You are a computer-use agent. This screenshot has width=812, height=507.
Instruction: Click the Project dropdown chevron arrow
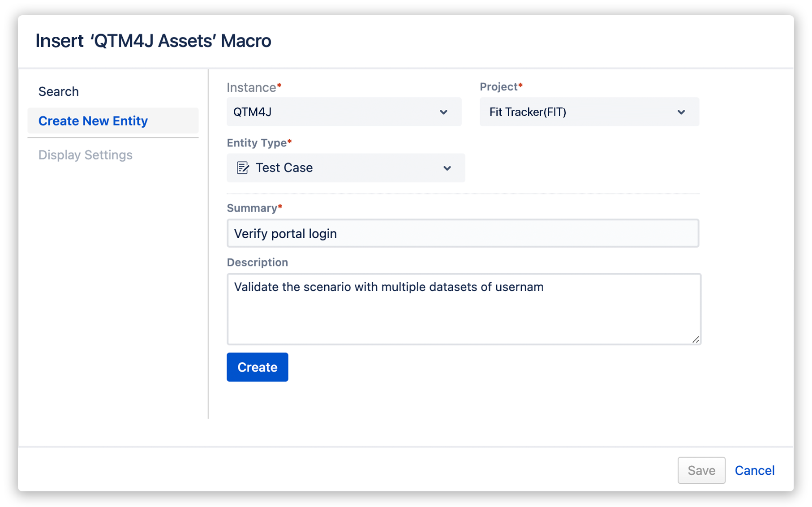pos(681,112)
